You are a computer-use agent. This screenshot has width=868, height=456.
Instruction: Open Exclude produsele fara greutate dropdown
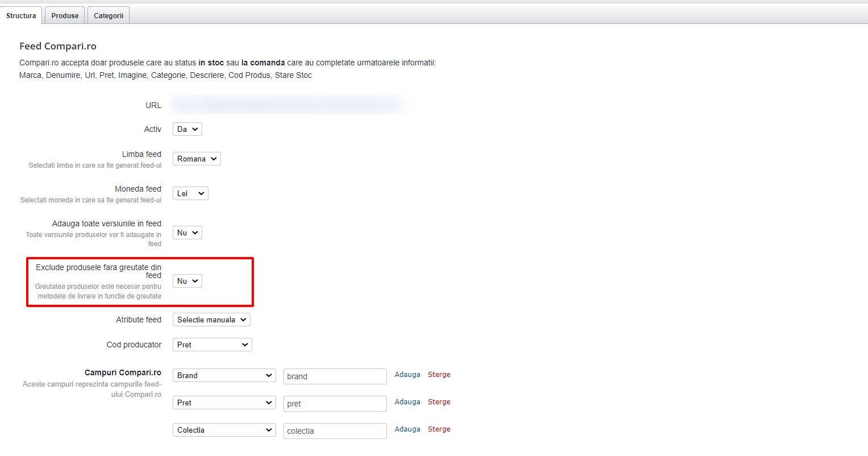click(187, 281)
